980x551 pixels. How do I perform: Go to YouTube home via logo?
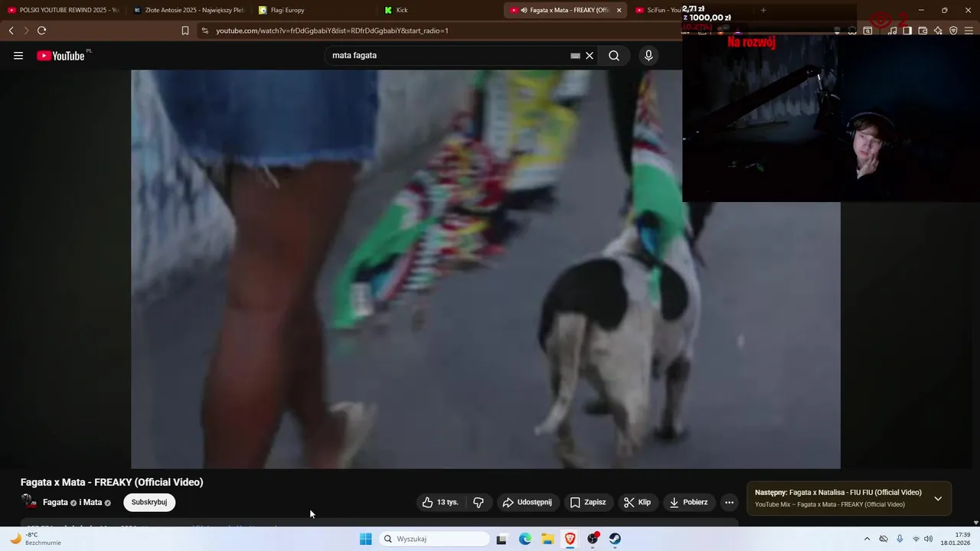[60, 55]
